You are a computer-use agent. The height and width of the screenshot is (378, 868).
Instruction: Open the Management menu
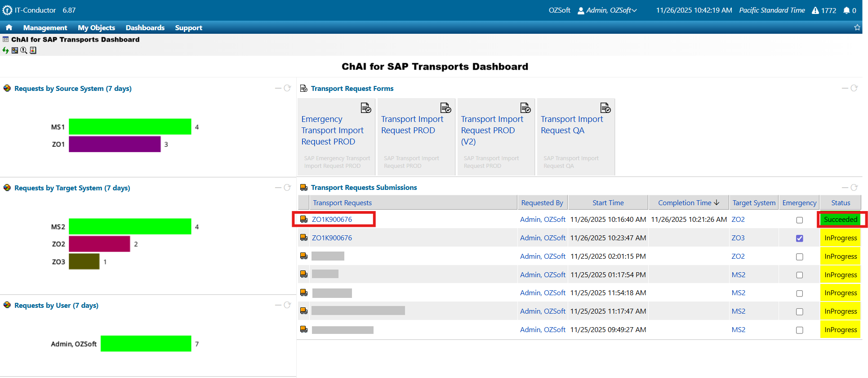(x=45, y=27)
